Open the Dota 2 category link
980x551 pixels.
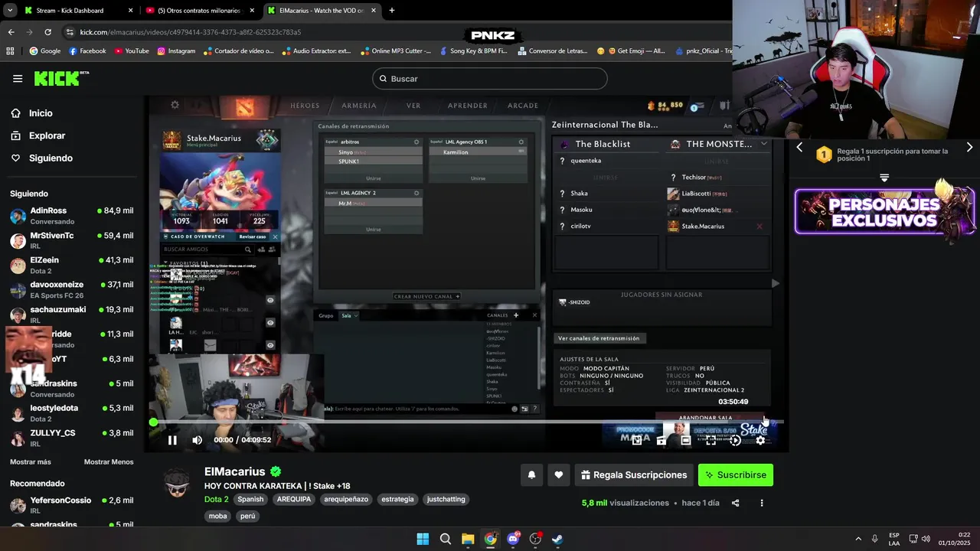[217, 499]
